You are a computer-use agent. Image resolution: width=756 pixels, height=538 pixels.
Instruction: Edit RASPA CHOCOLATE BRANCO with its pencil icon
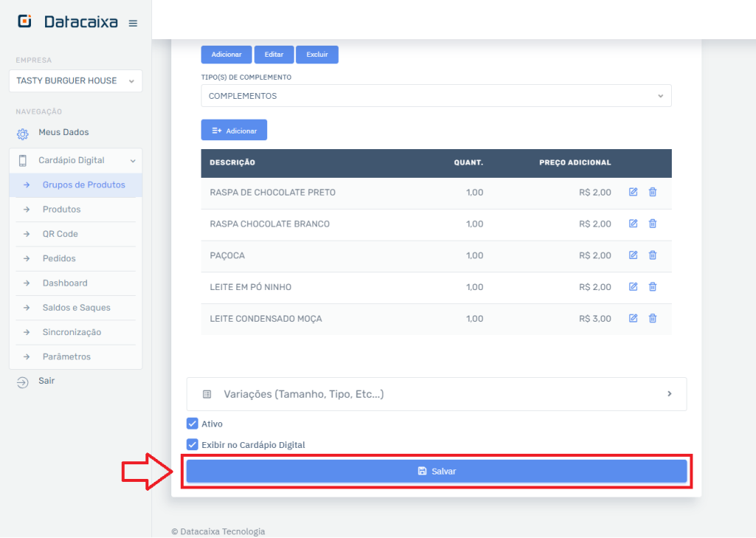[633, 223]
